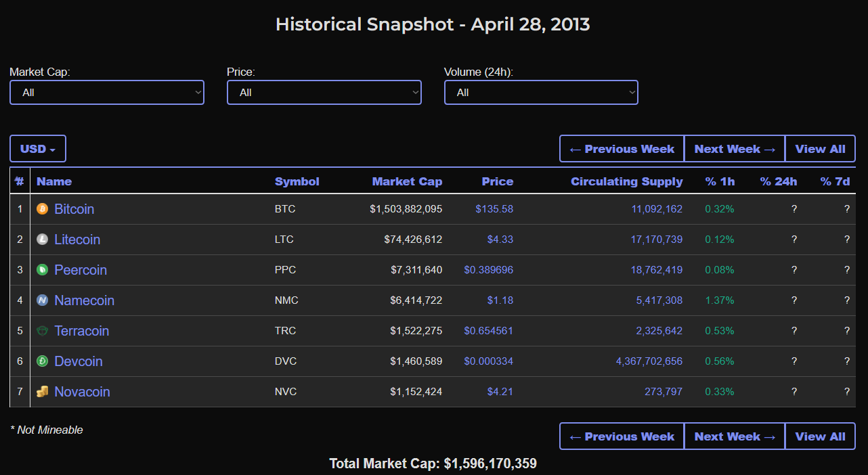868x475 pixels.
Task: Click the Novacoin gold coins icon
Action: pyautogui.click(x=42, y=392)
